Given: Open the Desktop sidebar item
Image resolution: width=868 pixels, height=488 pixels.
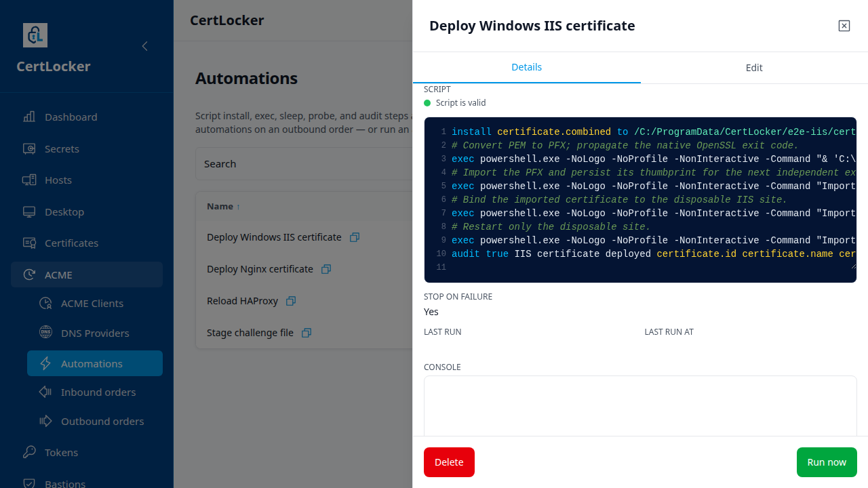Looking at the screenshot, I should pos(87,211).
